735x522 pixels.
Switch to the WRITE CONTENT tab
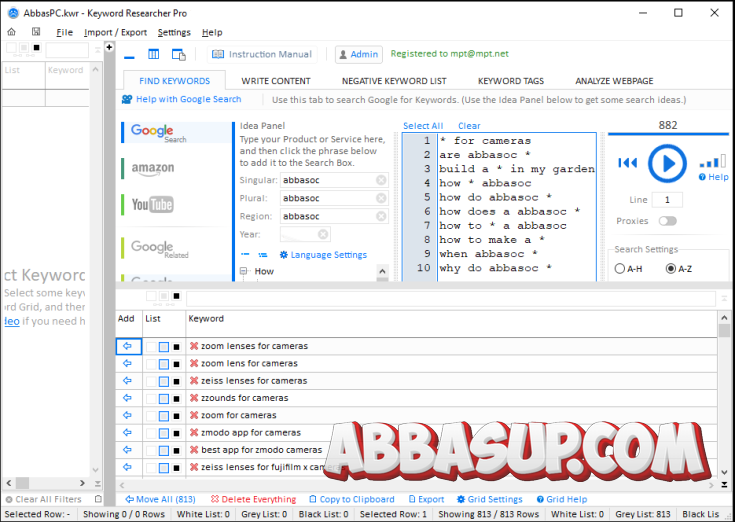click(x=276, y=81)
